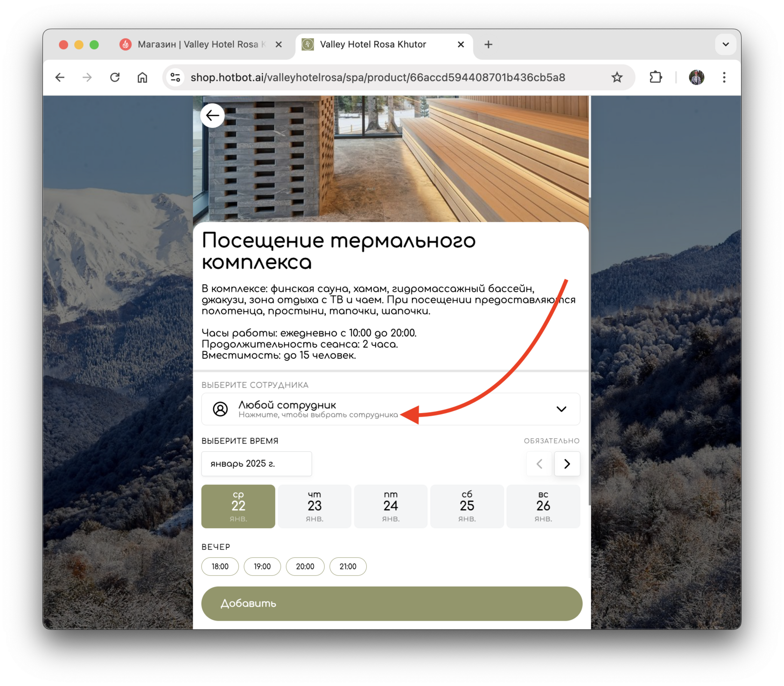784x686 pixels.
Task: Select the 23 янв. date tile
Action: point(315,506)
